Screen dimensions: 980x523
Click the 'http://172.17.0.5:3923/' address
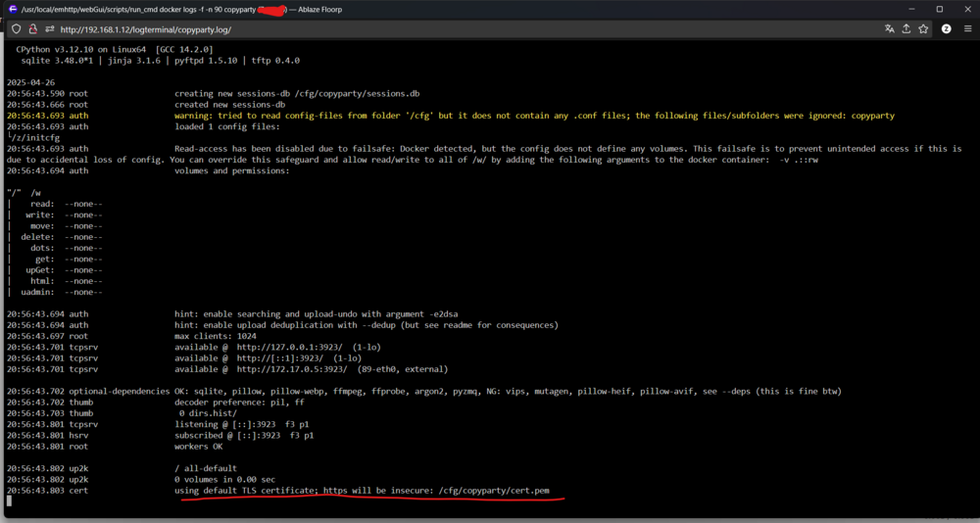pyautogui.click(x=292, y=369)
